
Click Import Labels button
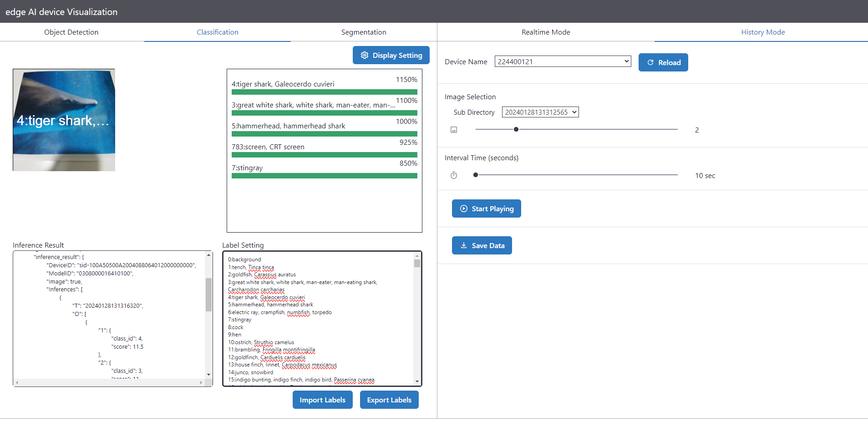coord(323,400)
